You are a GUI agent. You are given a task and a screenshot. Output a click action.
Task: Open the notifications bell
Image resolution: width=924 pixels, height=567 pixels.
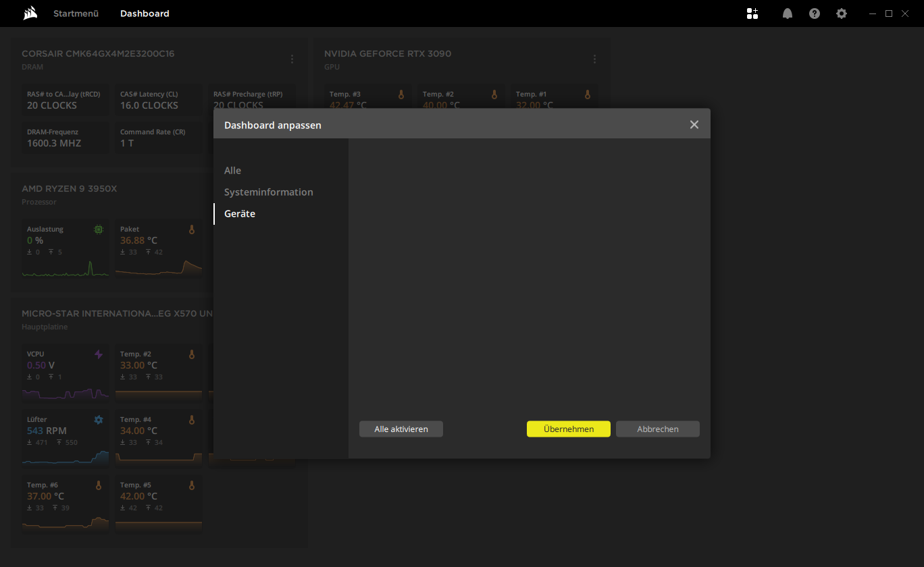coord(788,13)
